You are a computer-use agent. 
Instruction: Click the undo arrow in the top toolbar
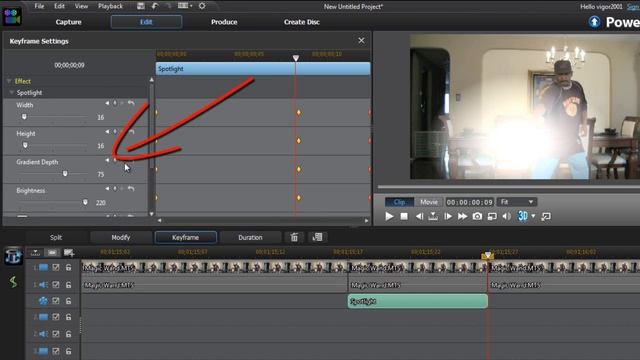click(155, 6)
